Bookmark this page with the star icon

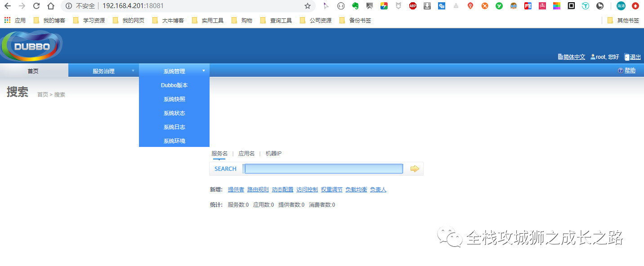point(308,6)
